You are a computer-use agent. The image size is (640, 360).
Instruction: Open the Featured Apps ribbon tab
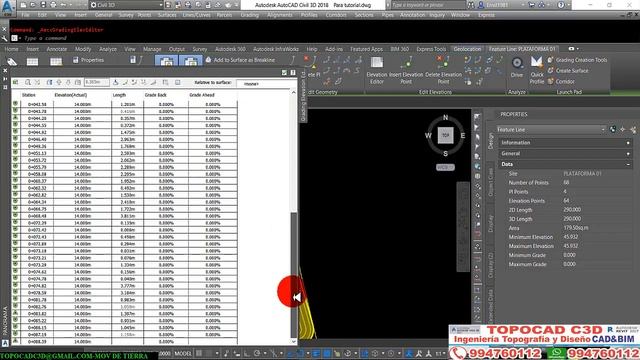tap(366, 49)
